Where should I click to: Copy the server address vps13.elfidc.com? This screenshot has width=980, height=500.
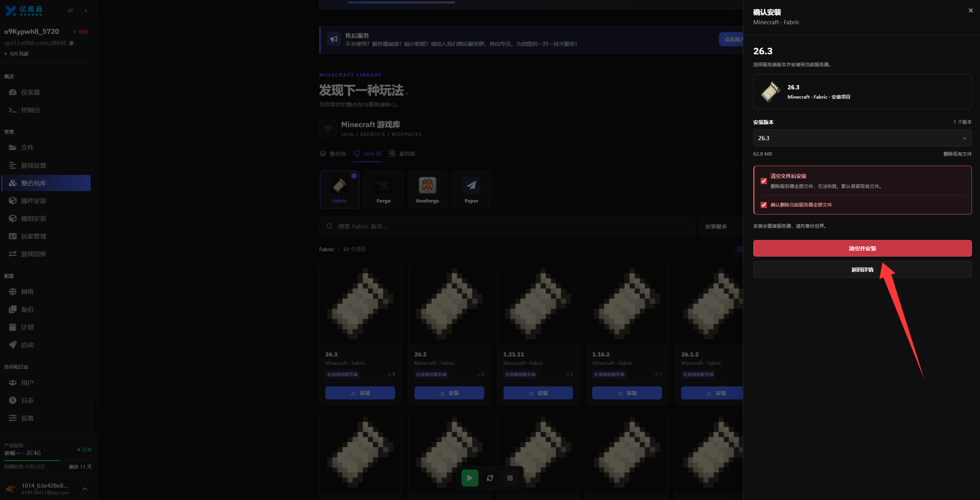pyautogui.click(x=71, y=43)
